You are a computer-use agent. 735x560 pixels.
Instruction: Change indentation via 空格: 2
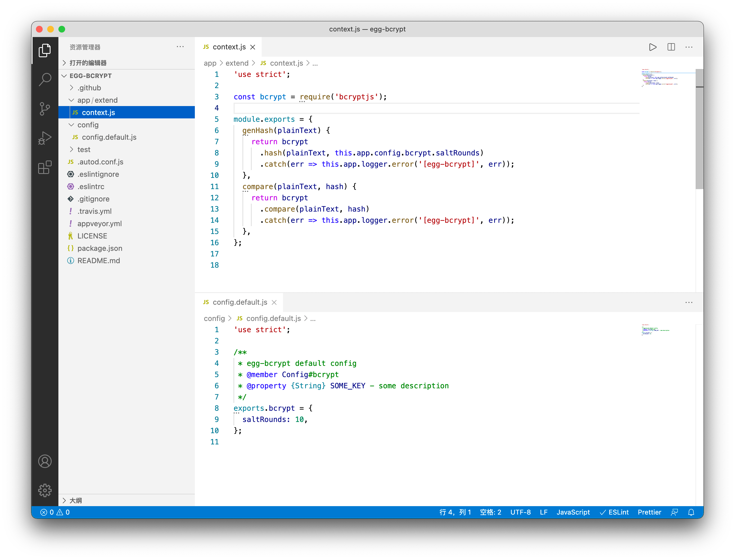pyautogui.click(x=490, y=512)
